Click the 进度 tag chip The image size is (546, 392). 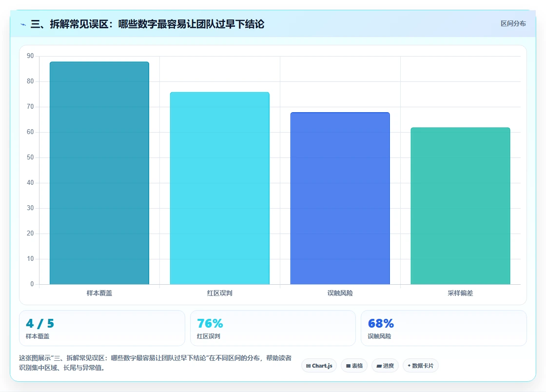pos(385,366)
